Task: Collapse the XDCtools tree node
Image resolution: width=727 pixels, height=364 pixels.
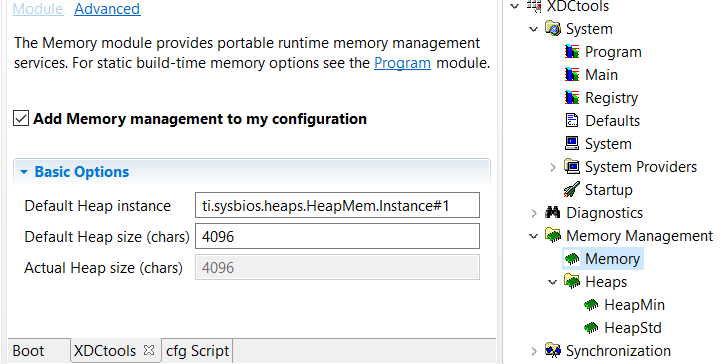Action: [x=515, y=6]
